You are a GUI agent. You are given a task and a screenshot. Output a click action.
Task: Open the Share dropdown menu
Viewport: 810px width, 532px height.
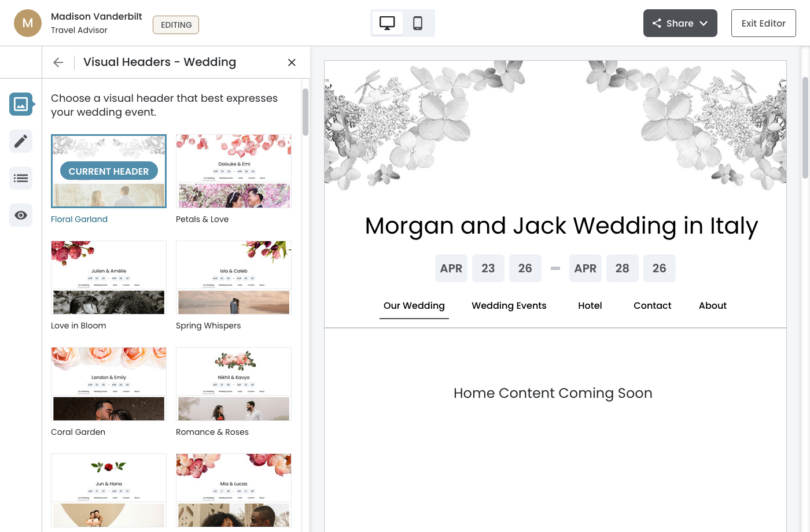(x=680, y=23)
